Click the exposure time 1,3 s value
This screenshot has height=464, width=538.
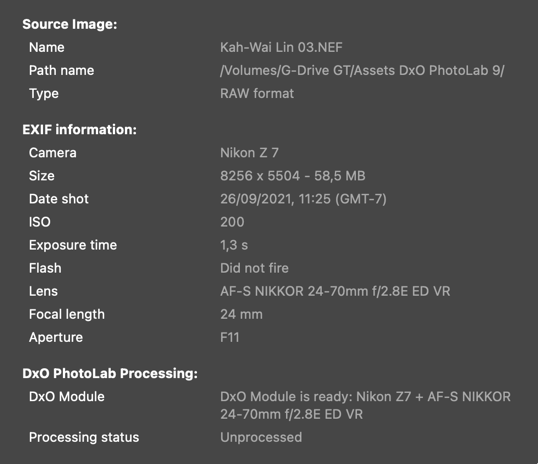point(234,245)
